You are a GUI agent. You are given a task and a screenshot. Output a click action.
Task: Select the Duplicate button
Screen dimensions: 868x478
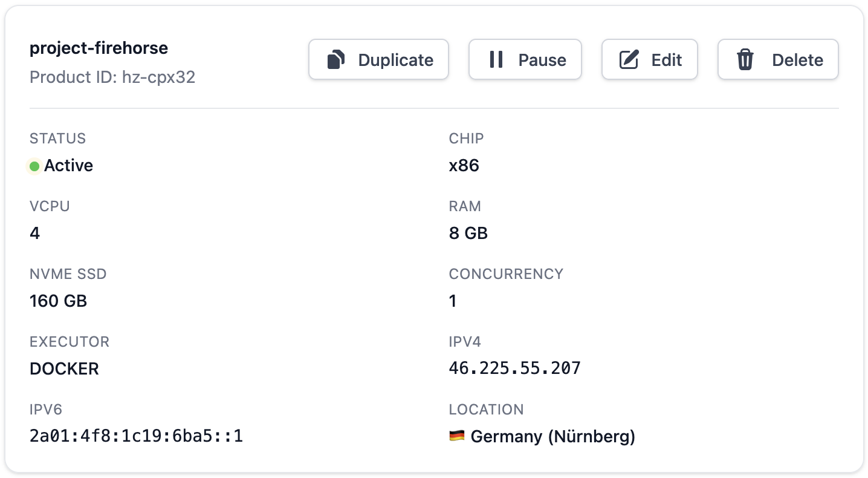[x=378, y=59]
